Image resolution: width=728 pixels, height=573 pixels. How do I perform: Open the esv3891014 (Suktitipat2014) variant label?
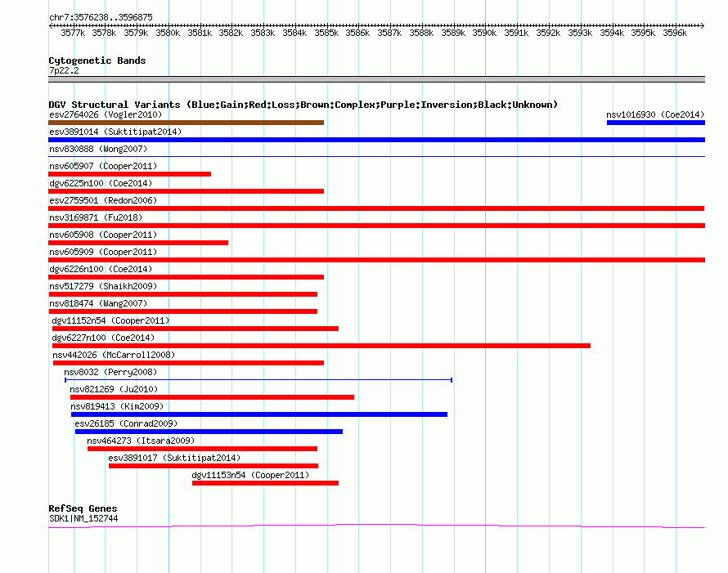[x=115, y=132]
